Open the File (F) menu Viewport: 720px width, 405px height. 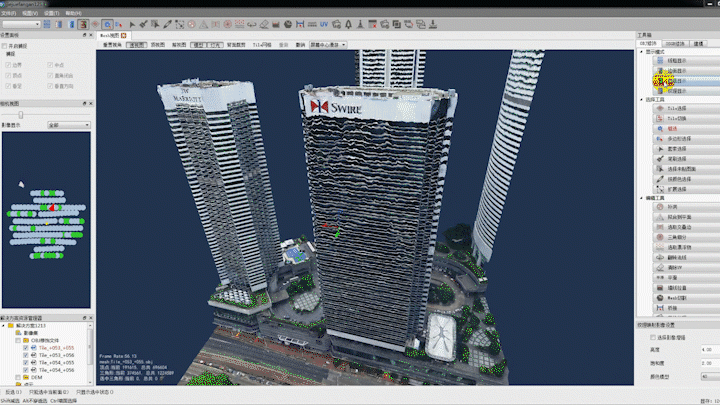[9, 13]
